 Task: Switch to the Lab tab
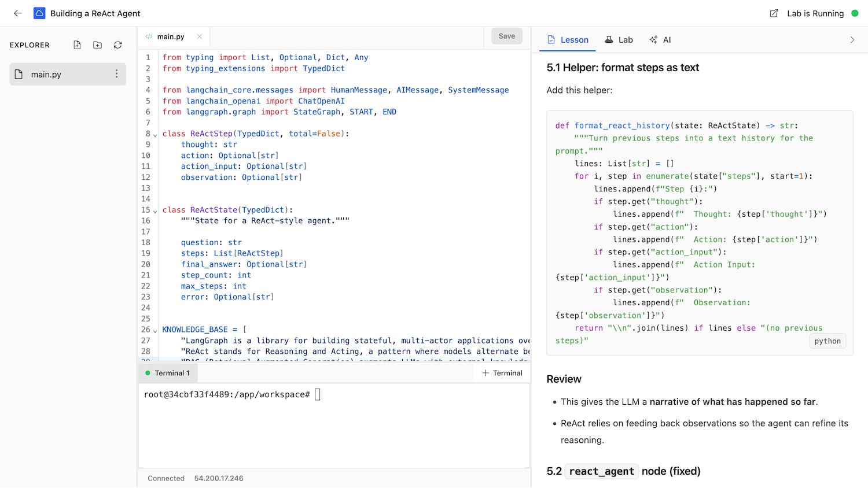coord(619,39)
